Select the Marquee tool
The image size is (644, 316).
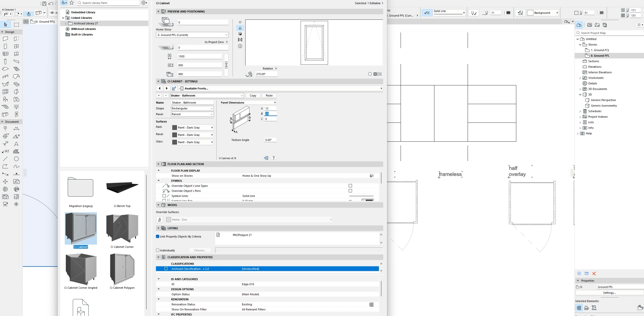pyautogui.click(x=16, y=25)
